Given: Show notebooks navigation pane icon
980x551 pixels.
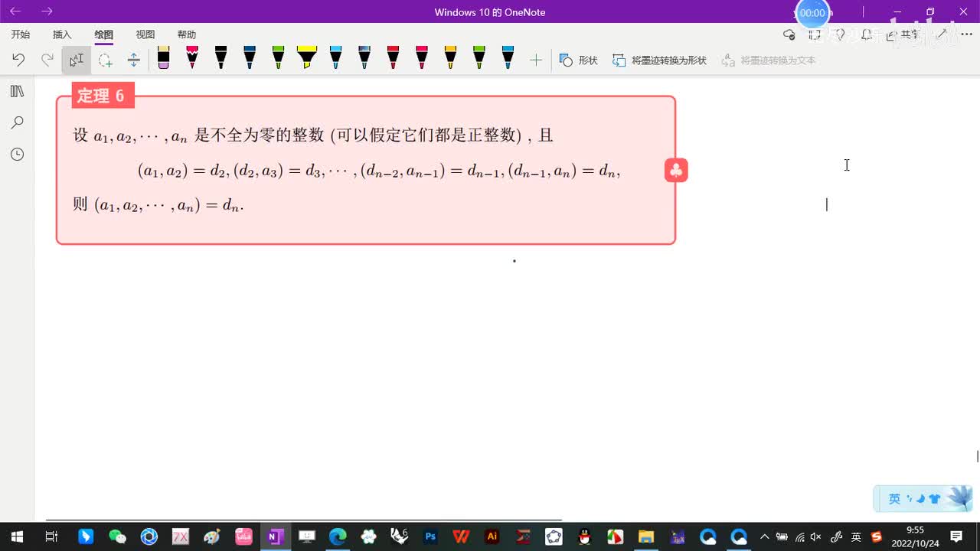Looking at the screenshot, I should click(17, 91).
